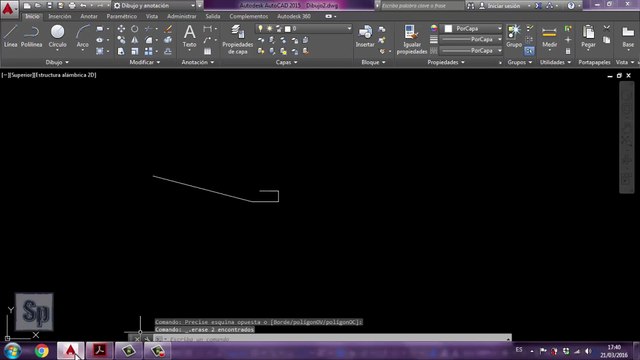Click Iniciar sesión sign-in button
The height and width of the screenshot is (360, 640).
[504, 6]
